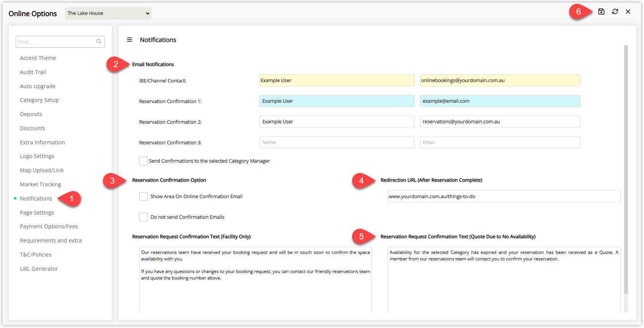Edit Reservation Confirmation 1 name field
This screenshot has width=644, height=328.
[337, 101]
